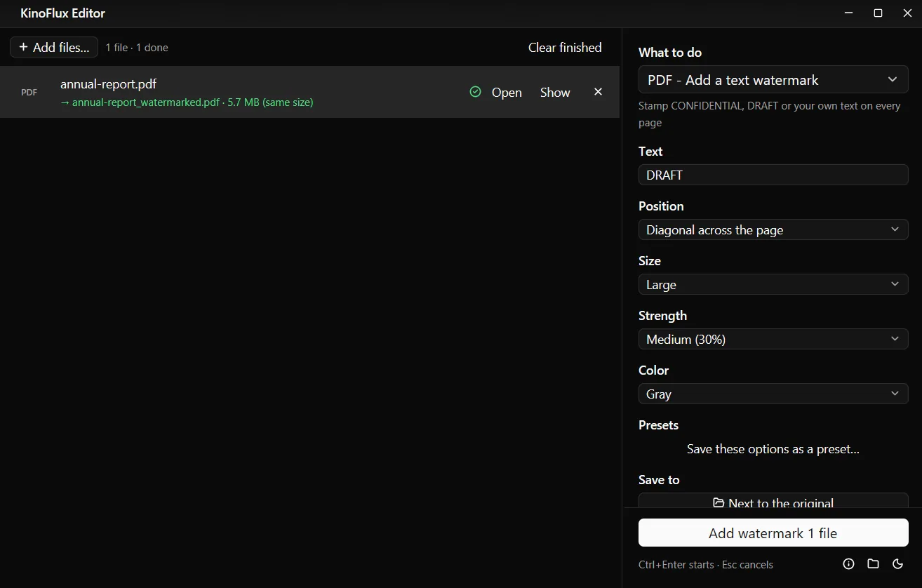
Task: Open the Size dropdown set to Large
Action: click(773, 284)
